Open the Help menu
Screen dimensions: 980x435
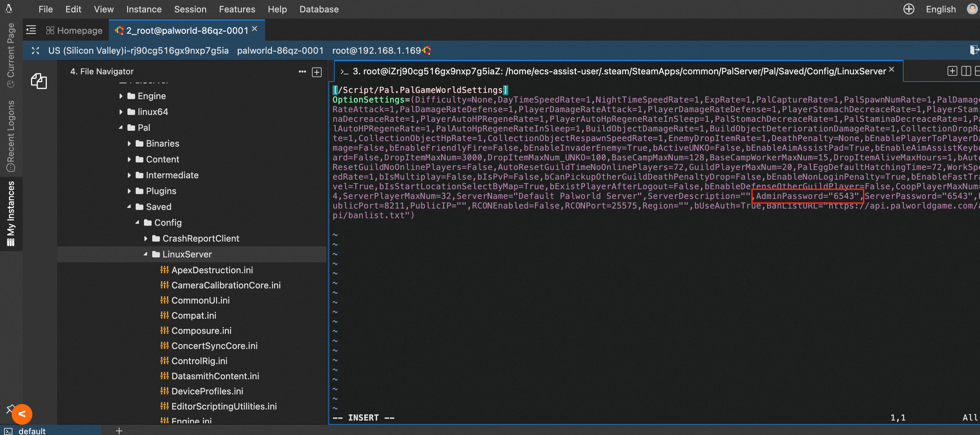coord(277,9)
